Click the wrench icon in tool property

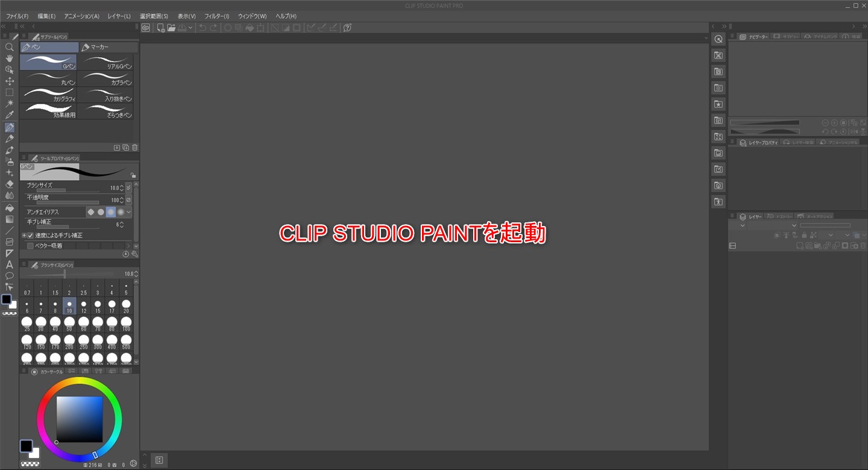134,254
